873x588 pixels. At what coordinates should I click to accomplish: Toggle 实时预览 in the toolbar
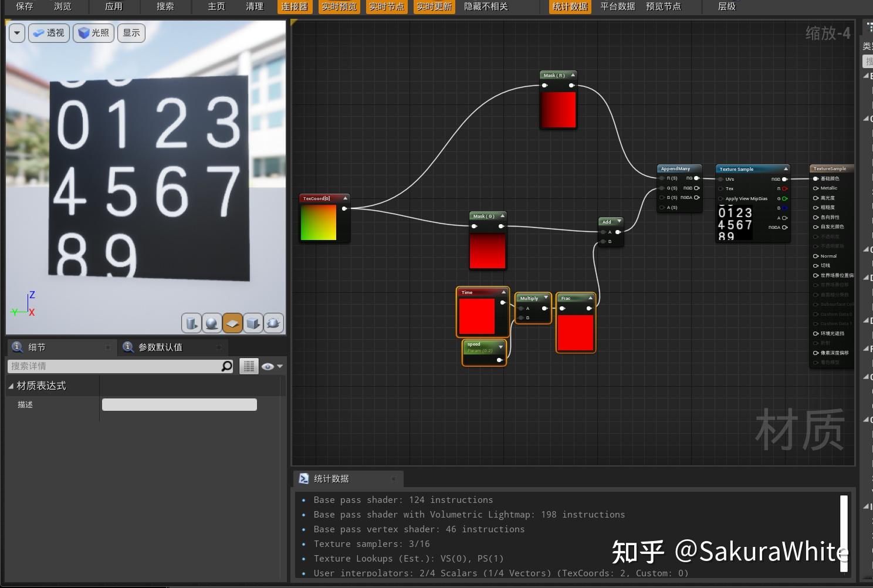click(339, 7)
